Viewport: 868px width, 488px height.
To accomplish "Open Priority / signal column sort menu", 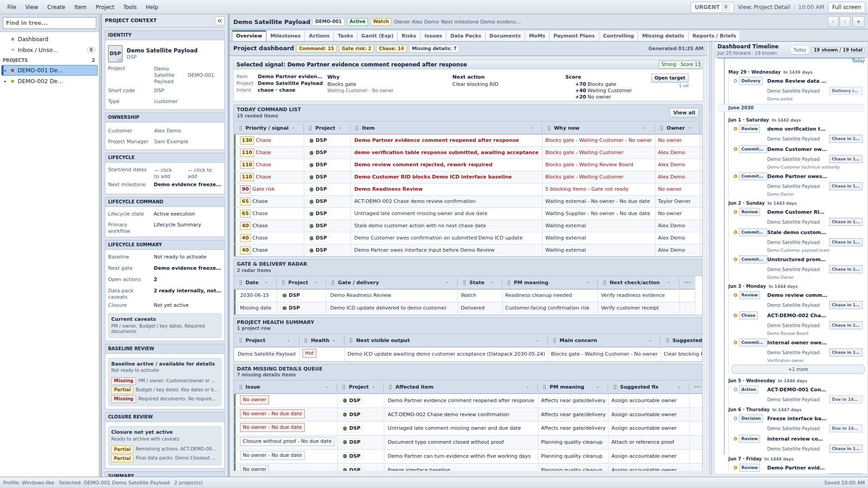I will [x=293, y=128].
